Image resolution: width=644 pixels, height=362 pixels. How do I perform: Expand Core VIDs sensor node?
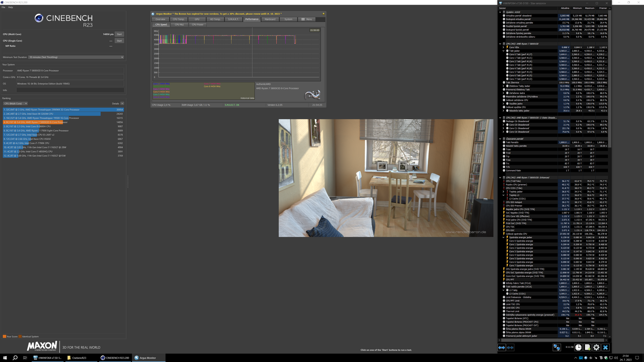tap(503, 47)
